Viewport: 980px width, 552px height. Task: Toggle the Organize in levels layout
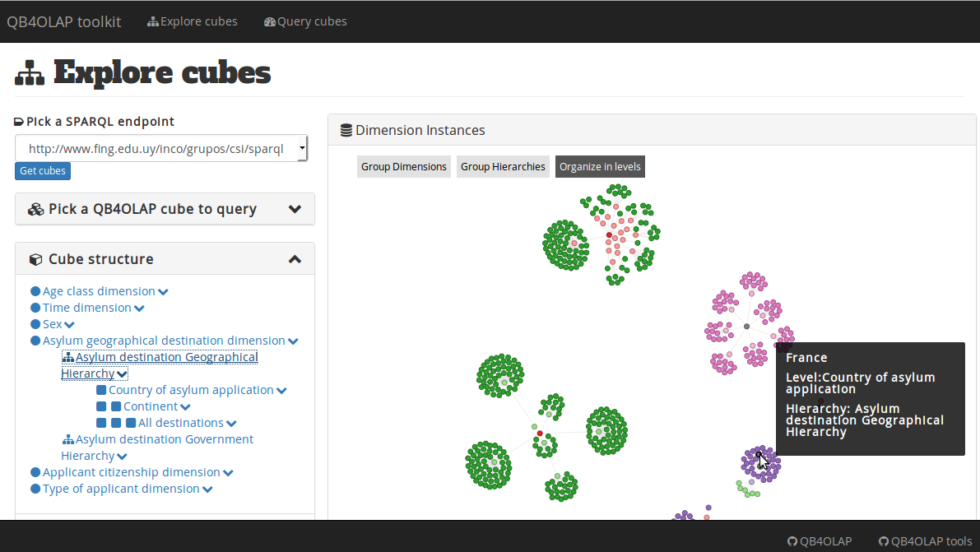pyautogui.click(x=600, y=167)
